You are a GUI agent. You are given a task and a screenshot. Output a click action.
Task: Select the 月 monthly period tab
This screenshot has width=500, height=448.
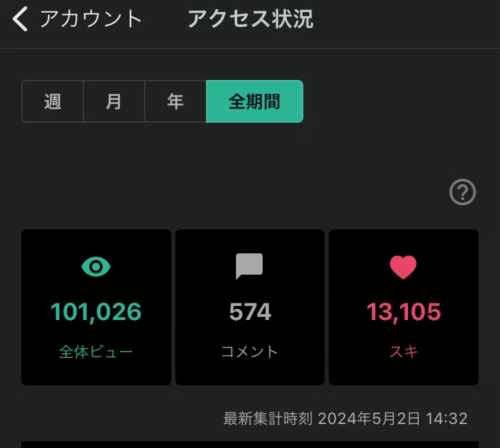[x=114, y=101]
